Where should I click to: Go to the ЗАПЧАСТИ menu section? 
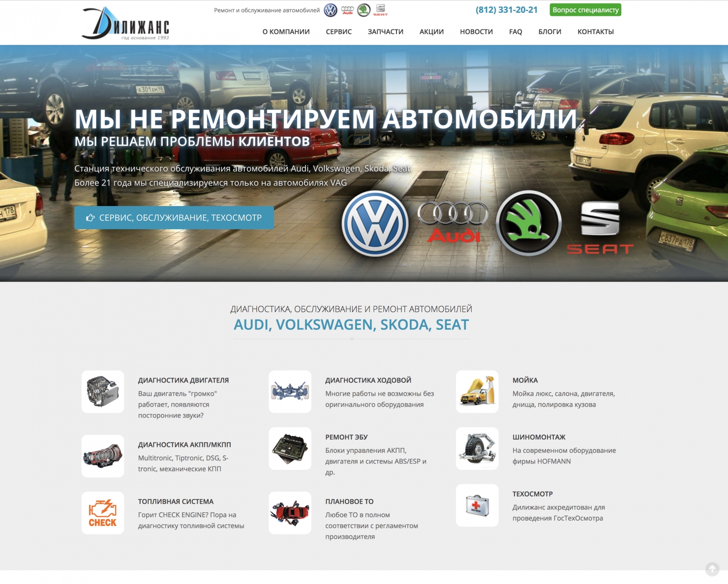(x=386, y=31)
